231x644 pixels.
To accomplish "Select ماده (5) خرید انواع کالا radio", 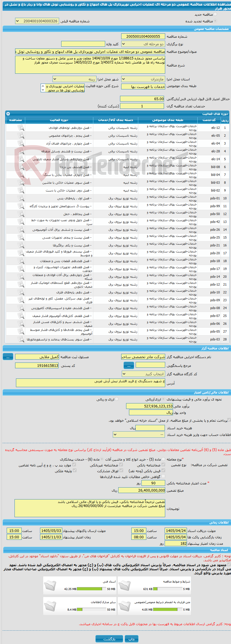I will click(x=164, y=459).
